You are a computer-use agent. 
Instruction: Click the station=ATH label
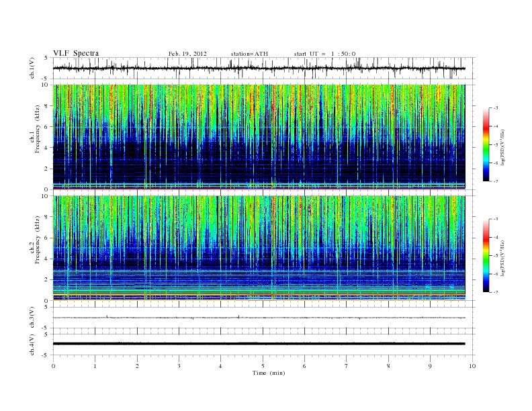(x=249, y=54)
